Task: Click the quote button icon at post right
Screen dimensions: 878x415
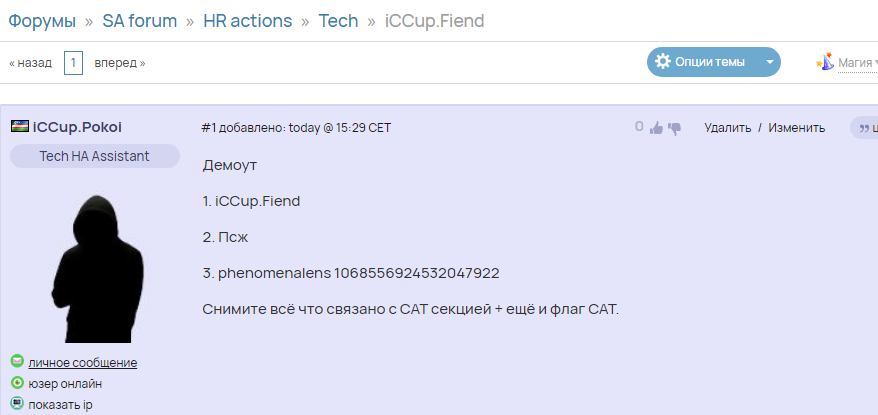Action: click(865, 128)
